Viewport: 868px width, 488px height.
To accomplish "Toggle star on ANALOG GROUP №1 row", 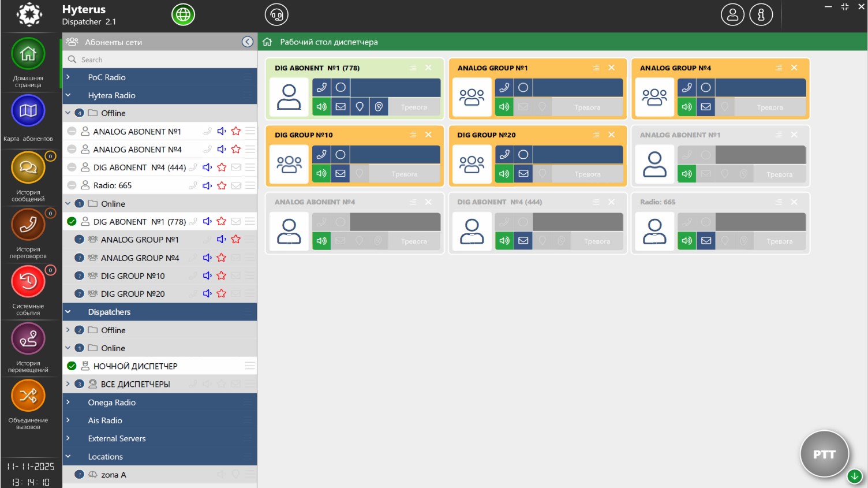I will (235, 239).
